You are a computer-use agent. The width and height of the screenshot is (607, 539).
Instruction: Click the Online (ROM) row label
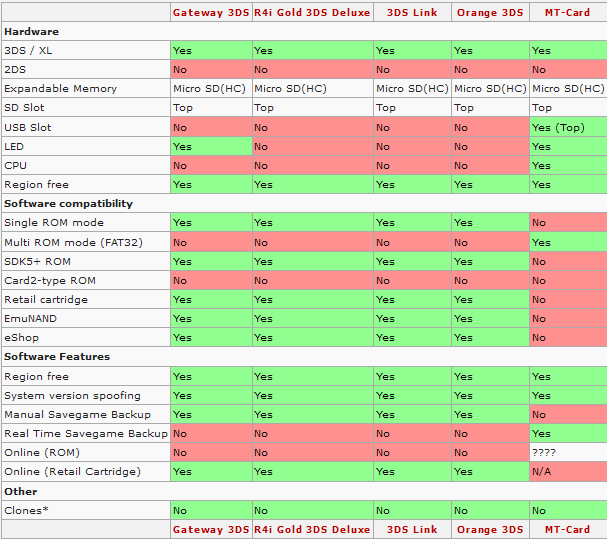tap(42, 453)
